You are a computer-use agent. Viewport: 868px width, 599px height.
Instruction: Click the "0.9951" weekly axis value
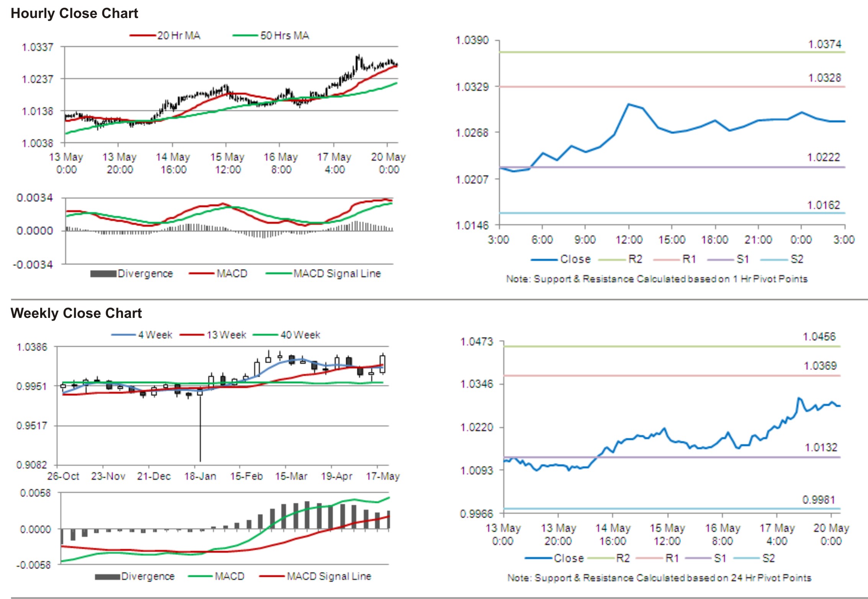click(x=32, y=386)
